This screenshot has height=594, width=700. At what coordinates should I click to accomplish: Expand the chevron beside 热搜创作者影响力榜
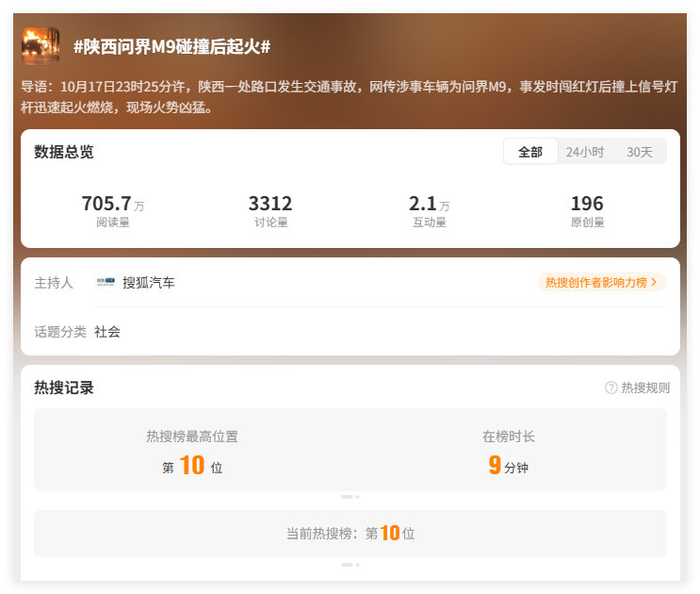pyautogui.click(x=654, y=282)
